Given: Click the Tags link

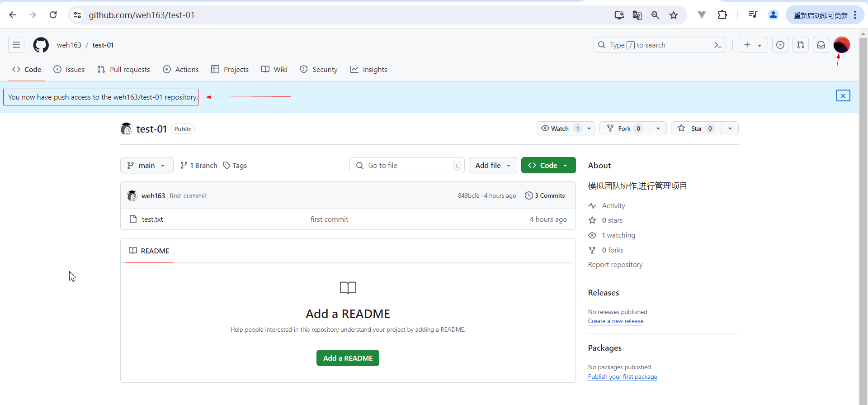Looking at the screenshot, I should (235, 166).
